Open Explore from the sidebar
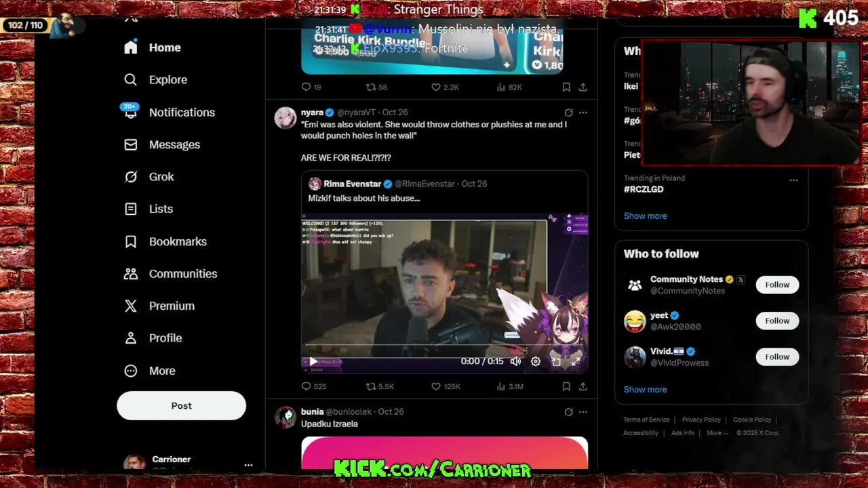868x488 pixels. 155,79
